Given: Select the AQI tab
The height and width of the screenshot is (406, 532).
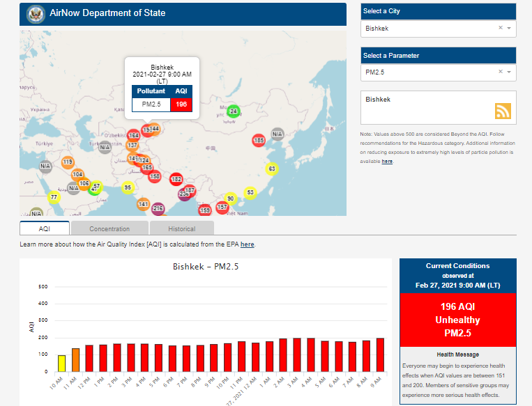Looking at the screenshot, I should (45, 228).
